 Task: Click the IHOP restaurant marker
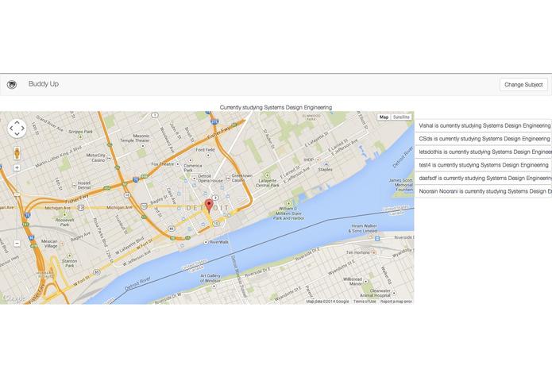click(x=318, y=159)
